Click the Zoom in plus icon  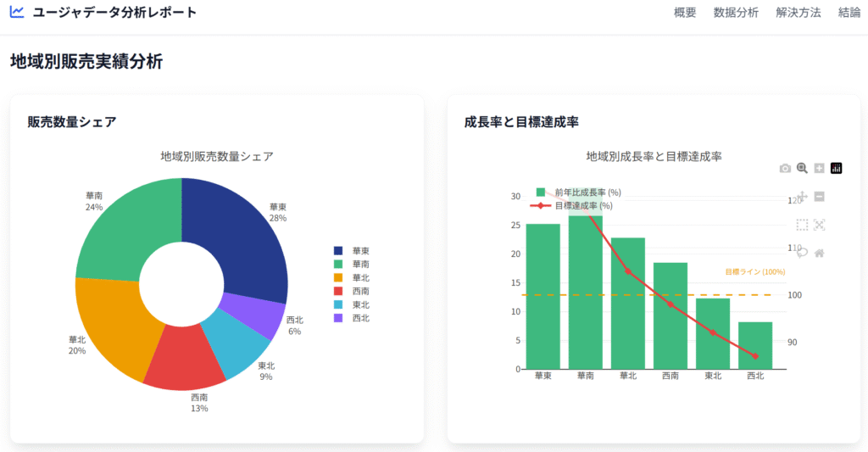tap(819, 168)
